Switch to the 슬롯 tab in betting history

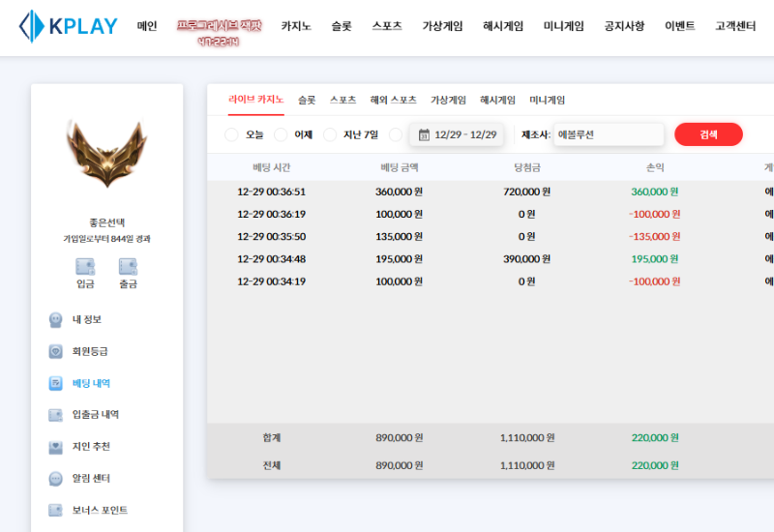pos(307,100)
